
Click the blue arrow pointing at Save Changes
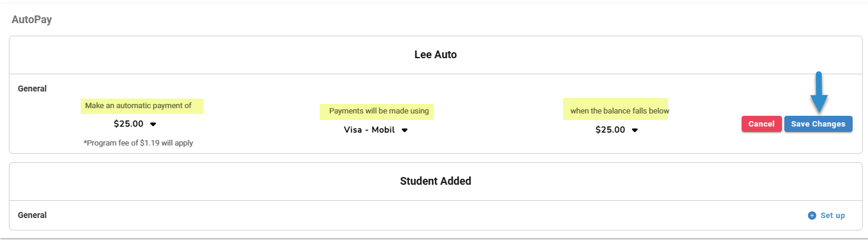click(x=818, y=94)
